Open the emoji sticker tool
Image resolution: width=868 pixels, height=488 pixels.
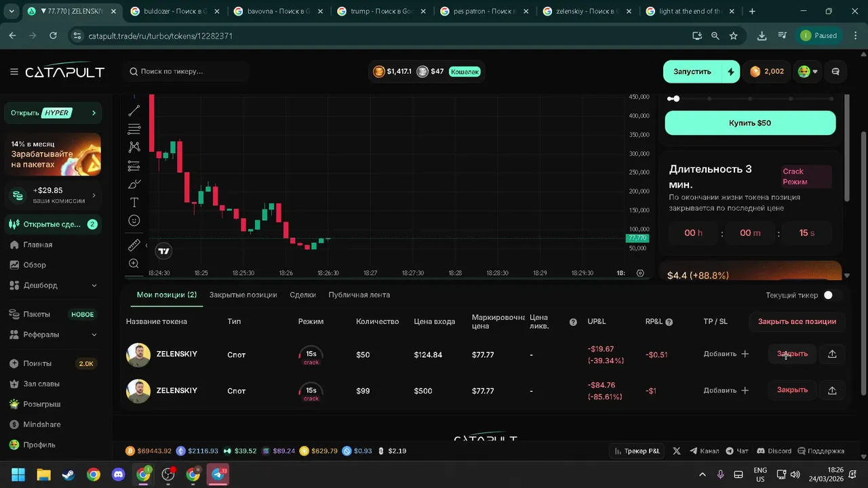coord(134,221)
